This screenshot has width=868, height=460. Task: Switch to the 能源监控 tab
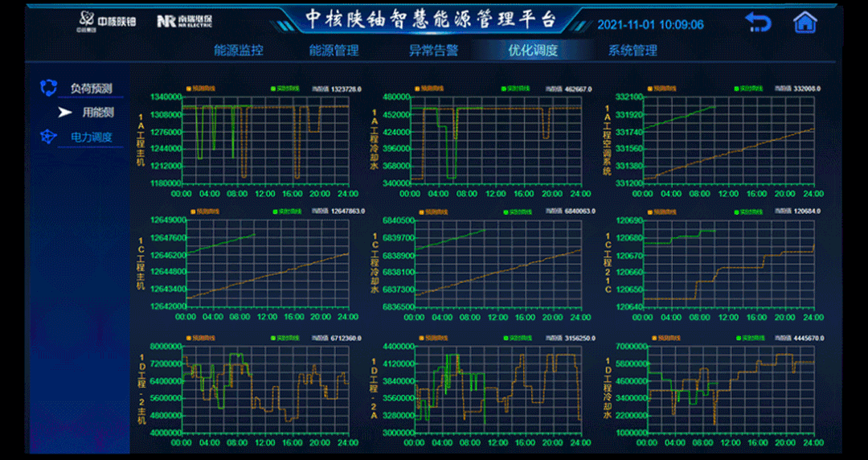[x=238, y=51]
